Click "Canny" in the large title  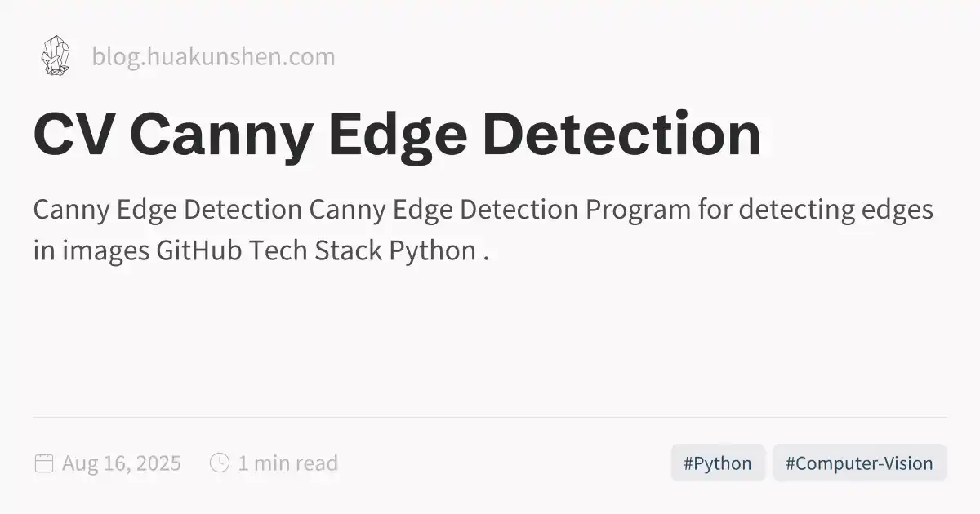pyautogui.click(x=220, y=135)
